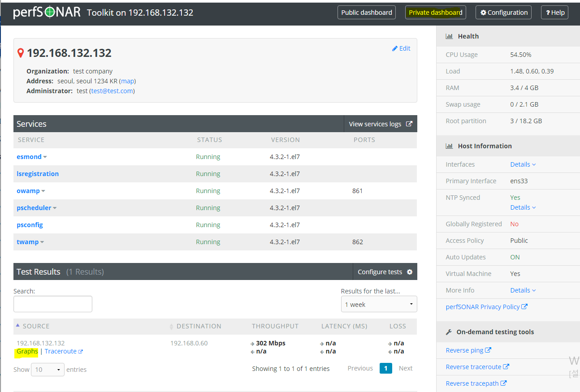The width and height of the screenshot is (580, 392).
Task: Open the psconfig service link
Action: tap(30, 225)
